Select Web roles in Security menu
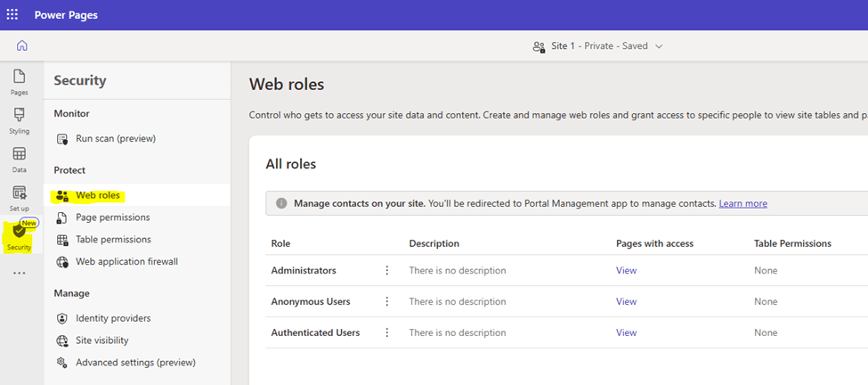The image size is (868, 385). (x=97, y=195)
